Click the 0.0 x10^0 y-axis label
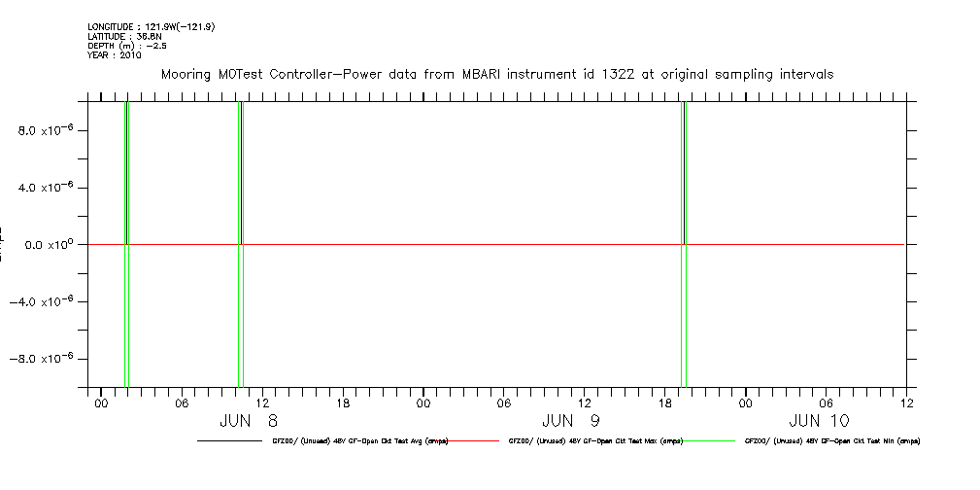The height and width of the screenshot is (490, 980). click(48, 244)
